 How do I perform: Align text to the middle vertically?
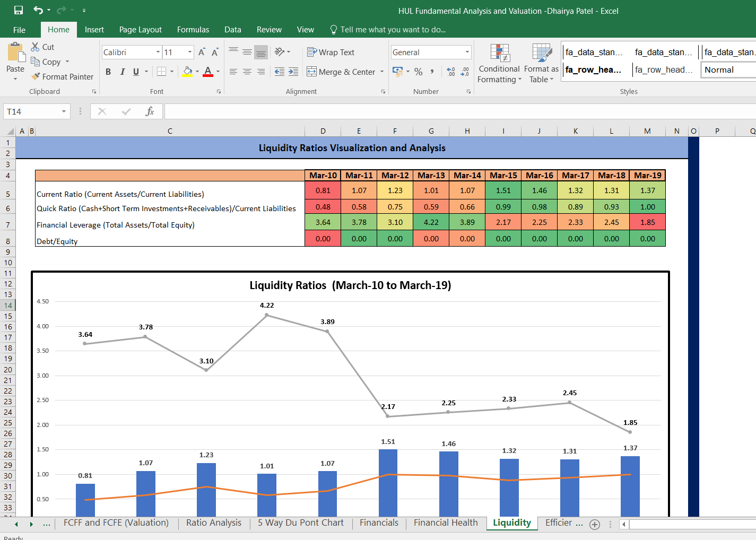[247, 51]
